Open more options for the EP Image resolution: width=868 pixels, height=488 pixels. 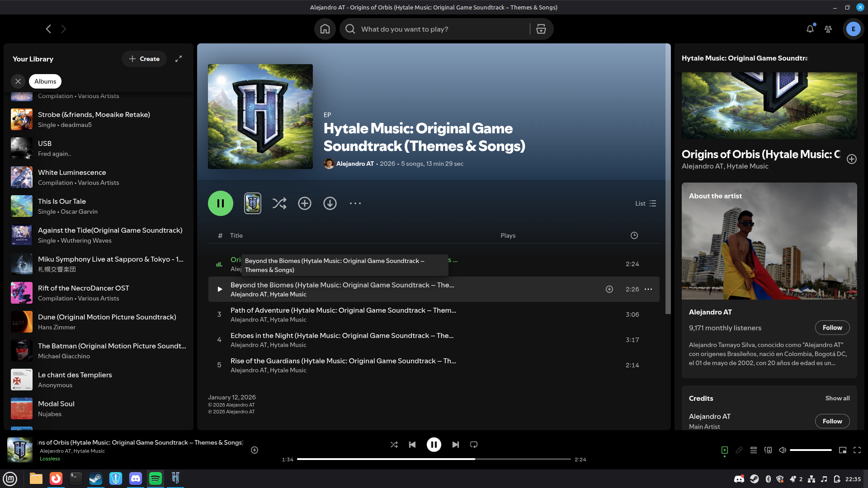[355, 203]
